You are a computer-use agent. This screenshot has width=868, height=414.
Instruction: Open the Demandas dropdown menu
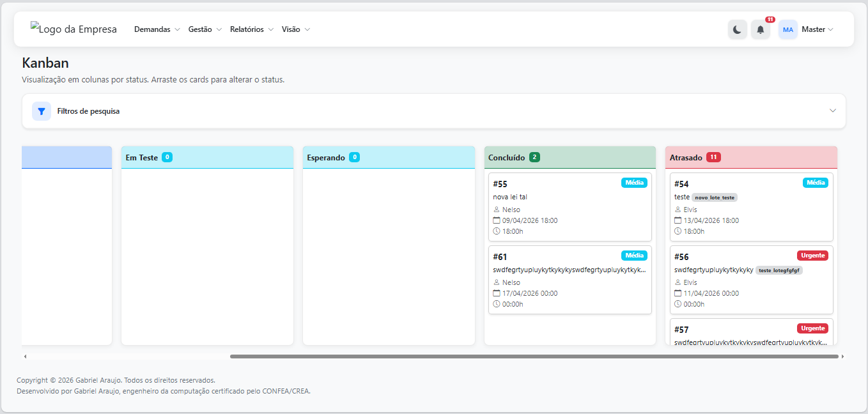(x=157, y=29)
